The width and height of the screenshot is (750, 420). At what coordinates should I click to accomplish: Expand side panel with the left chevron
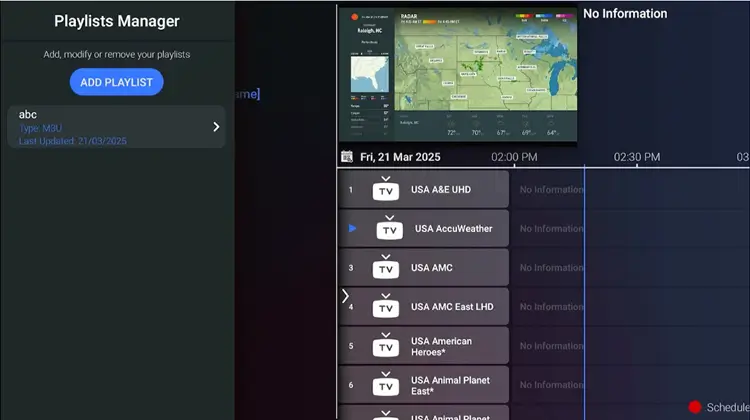pyautogui.click(x=345, y=296)
